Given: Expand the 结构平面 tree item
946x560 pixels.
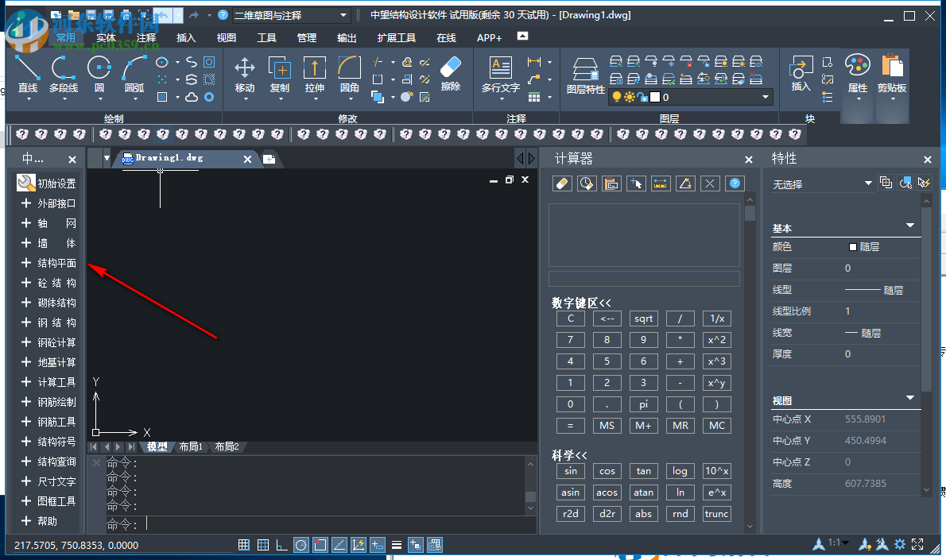Looking at the screenshot, I should tap(26, 263).
